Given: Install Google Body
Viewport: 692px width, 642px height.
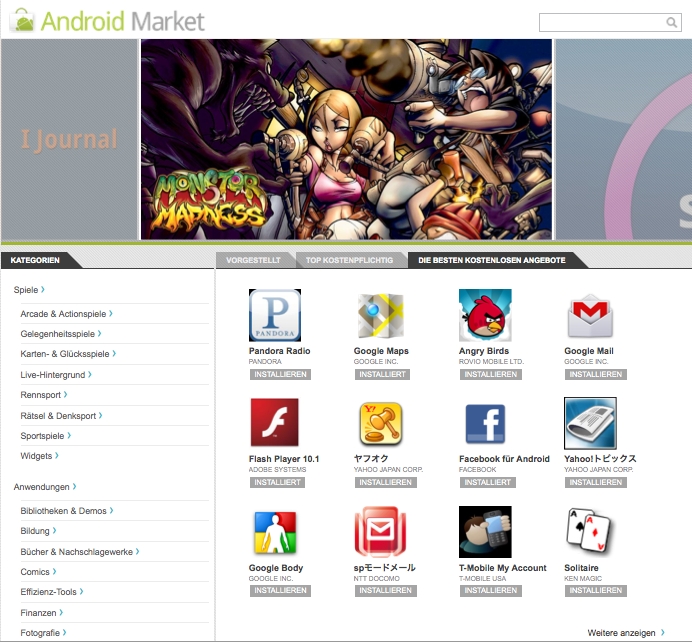Looking at the screenshot, I should (280, 591).
